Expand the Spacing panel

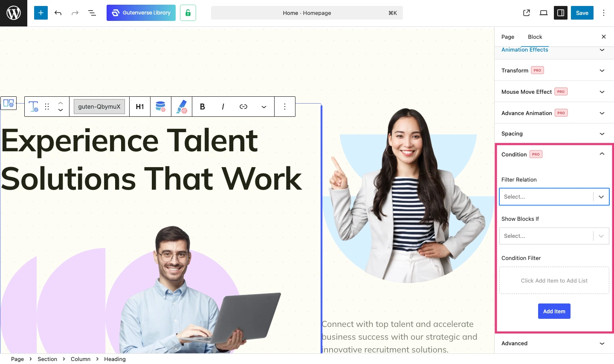(x=554, y=134)
